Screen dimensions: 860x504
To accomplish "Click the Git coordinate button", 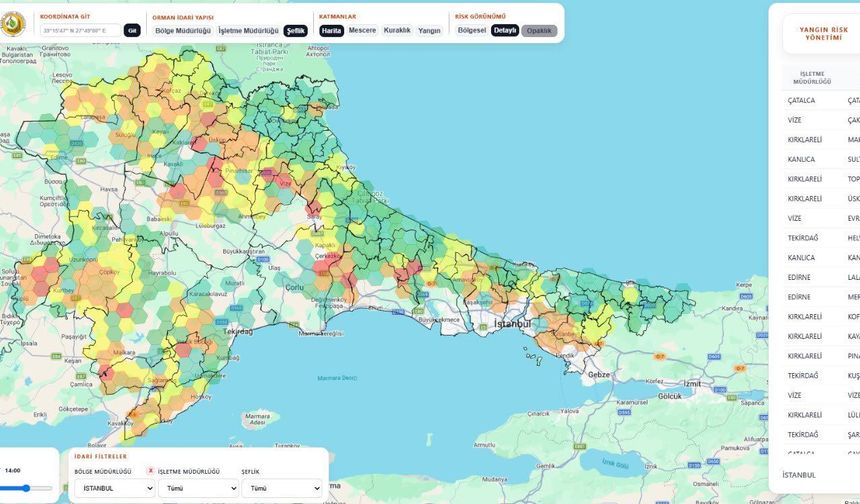I will coord(132,31).
